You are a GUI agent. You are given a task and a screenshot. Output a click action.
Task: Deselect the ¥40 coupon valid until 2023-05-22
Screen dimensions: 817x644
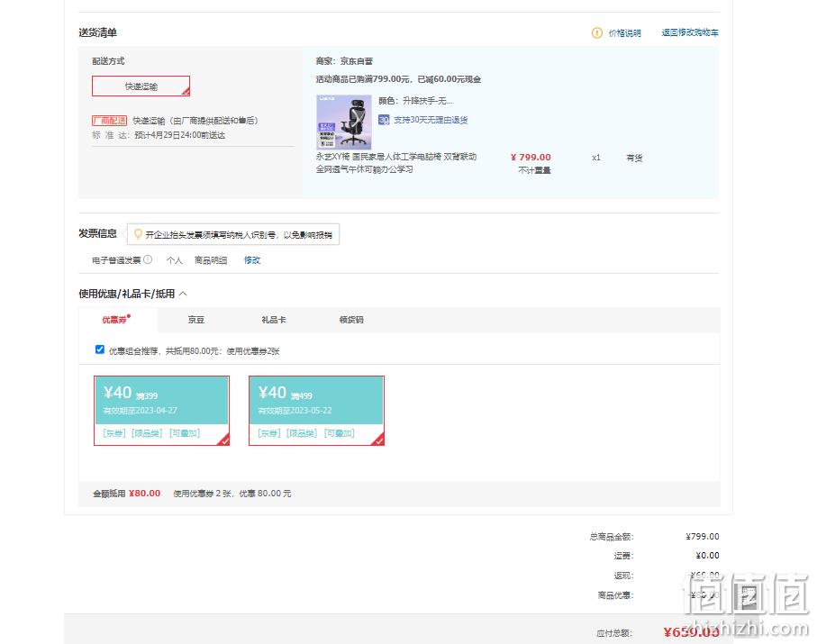click(x=316, y=411)
